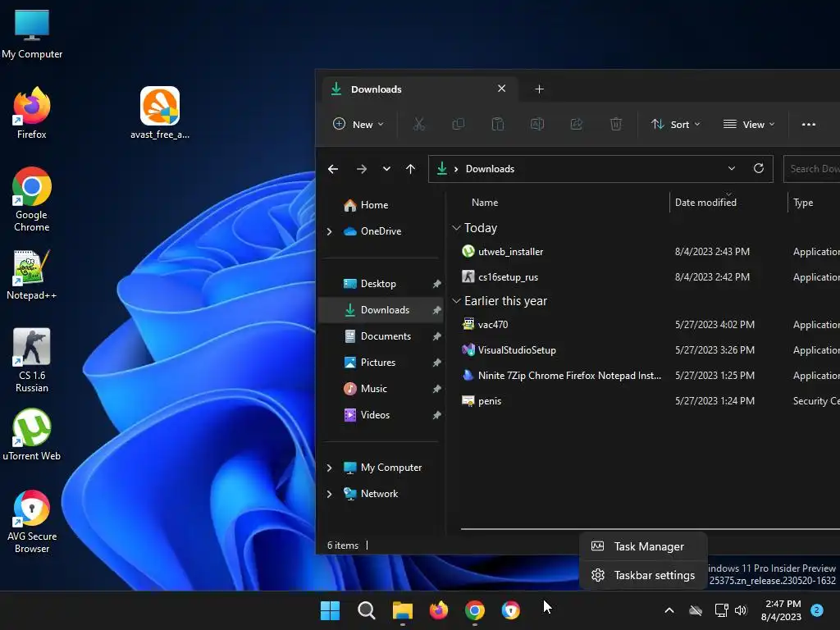Select the avast_free_a... installer on desktop
The width and height of the screenshot is (840, 630).
[x=160, y=113]
